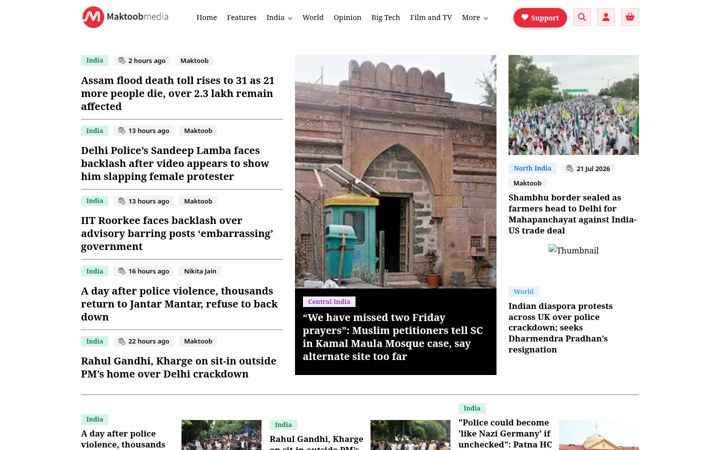Screen dimensions: 720x450
Task: Click the India tag above the Sandeep Lamba story
Action: 95,130
